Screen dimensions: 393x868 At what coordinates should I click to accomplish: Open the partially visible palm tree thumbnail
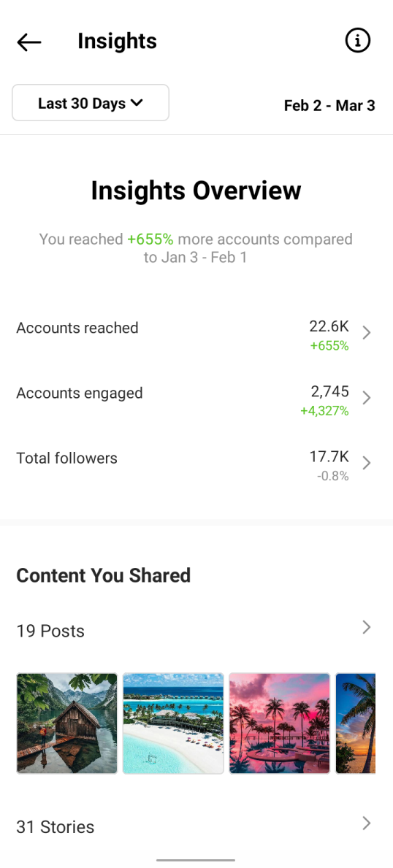(x=355, y=723)
